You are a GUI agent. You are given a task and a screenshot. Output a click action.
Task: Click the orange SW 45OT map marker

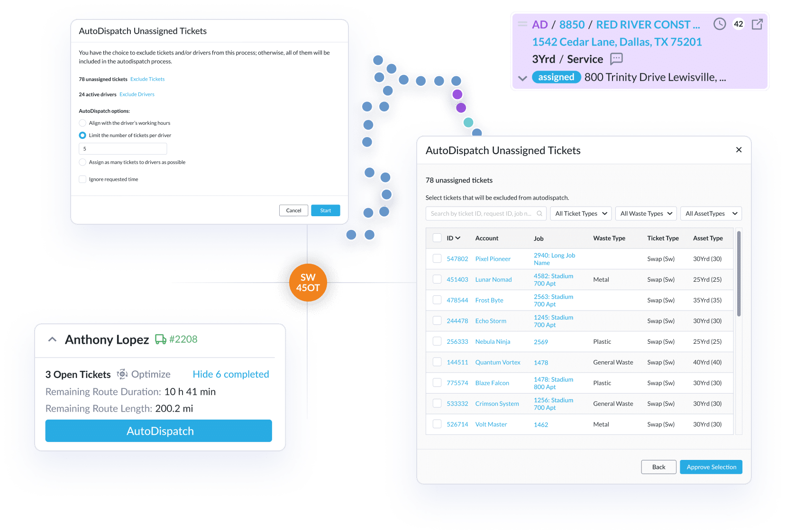tap(308, 283)
